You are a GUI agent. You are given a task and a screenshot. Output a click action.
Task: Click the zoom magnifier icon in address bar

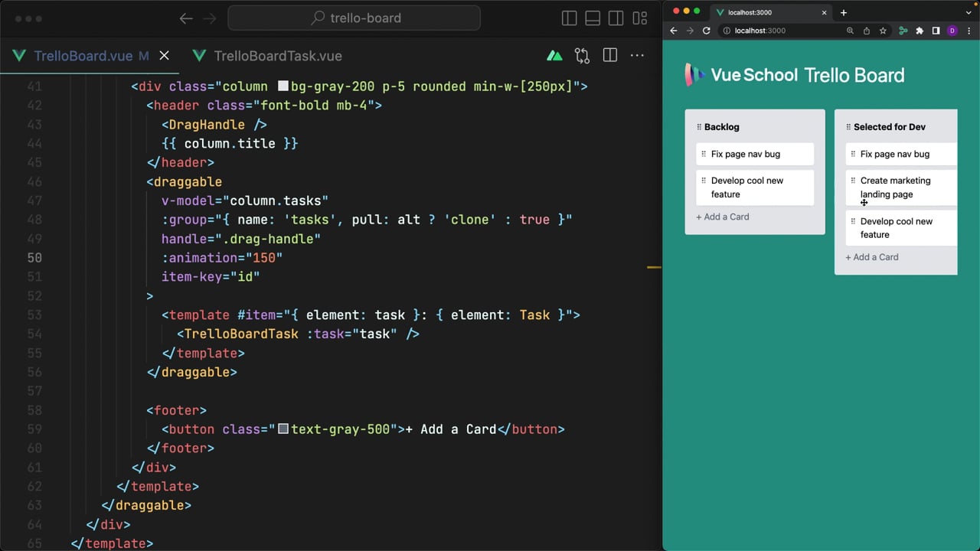[850, 31]
